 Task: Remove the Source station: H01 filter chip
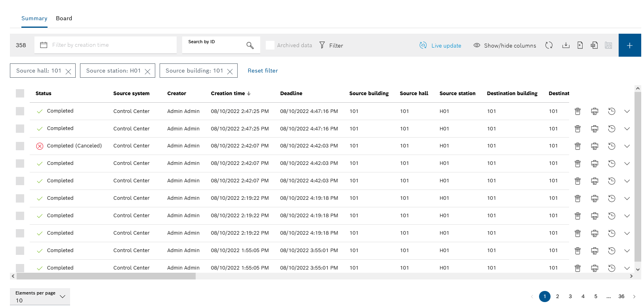point(148,71)
